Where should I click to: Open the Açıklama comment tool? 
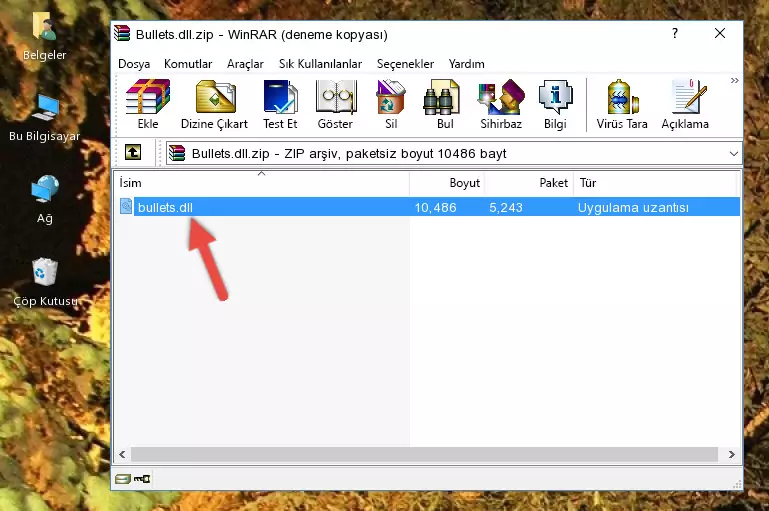coord(685,104)
